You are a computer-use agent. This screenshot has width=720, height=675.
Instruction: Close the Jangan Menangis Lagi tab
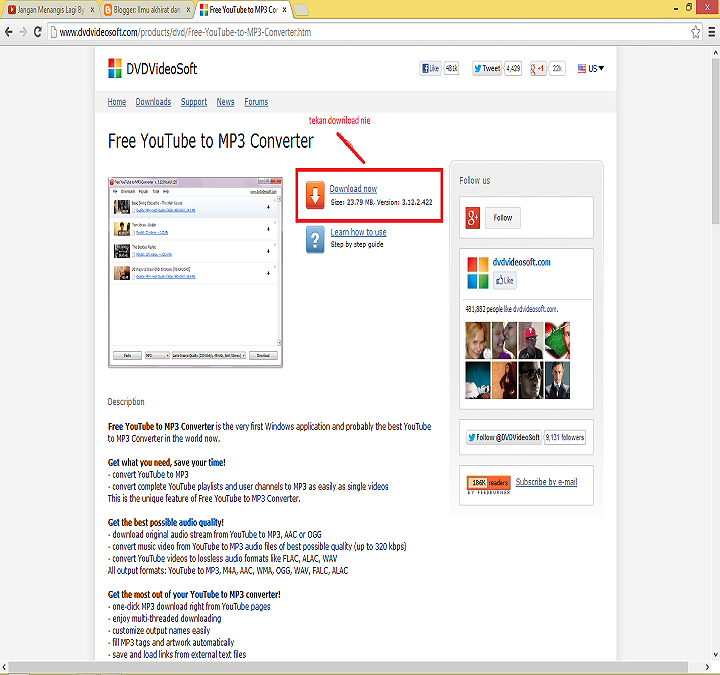(x=92, y=10)
